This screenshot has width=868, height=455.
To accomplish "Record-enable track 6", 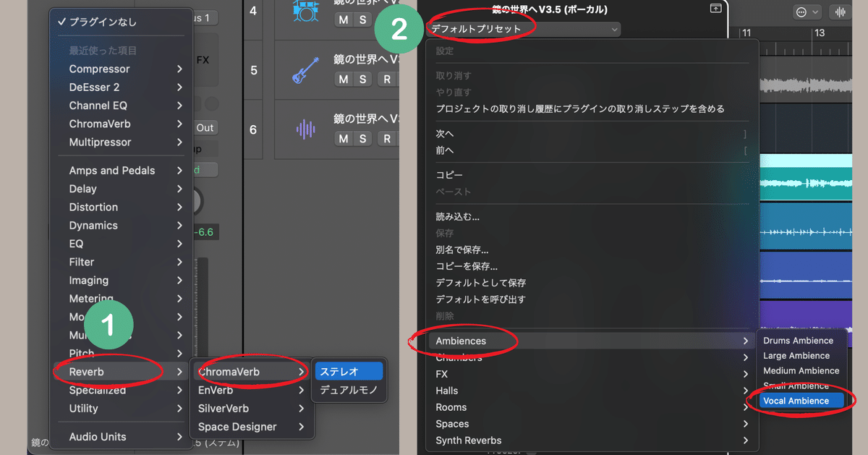I will (387, 138).
